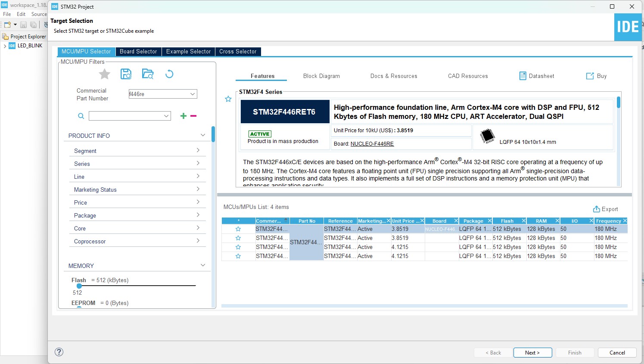Open the Block Diagram tab
The width and height of the screenshot is (644, 364).
point(321,76)
